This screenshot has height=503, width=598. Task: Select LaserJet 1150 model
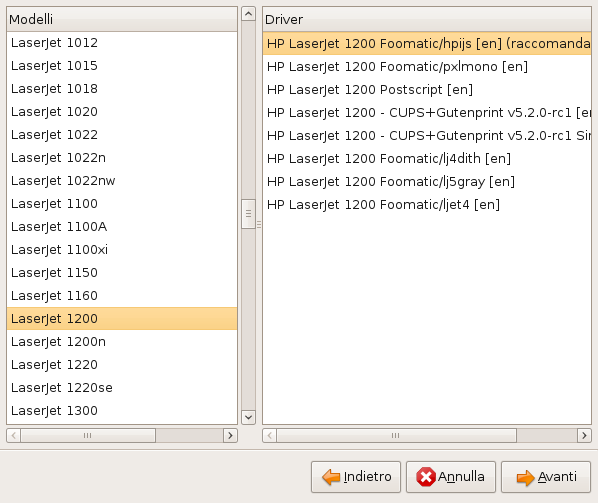click(x=122, y=273)
